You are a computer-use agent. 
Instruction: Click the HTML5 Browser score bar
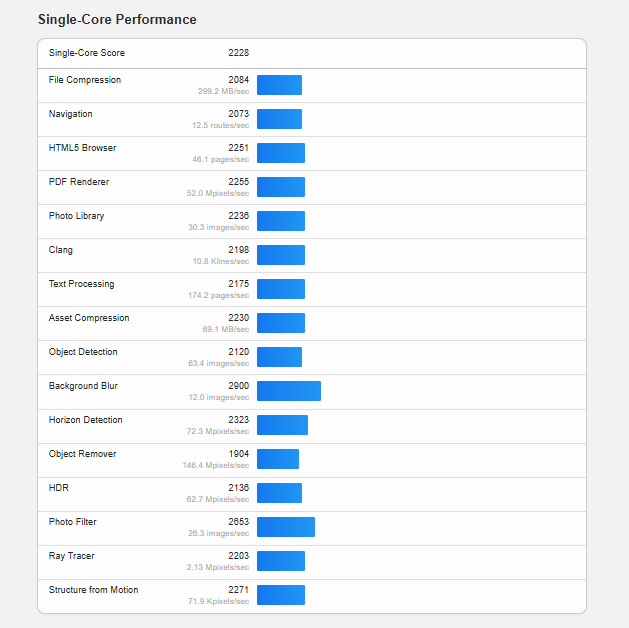[281, 153]
